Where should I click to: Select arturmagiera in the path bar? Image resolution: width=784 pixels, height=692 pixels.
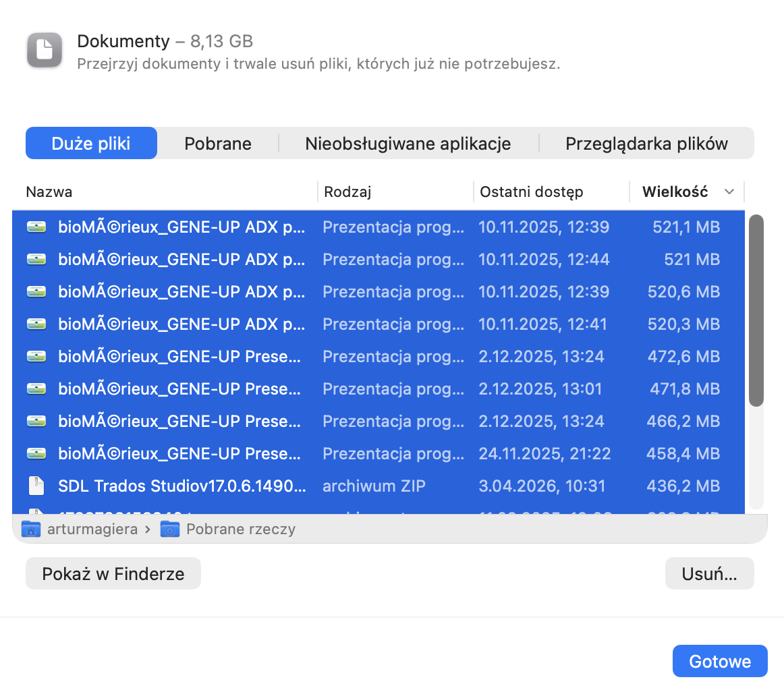(x=92, y=529)
